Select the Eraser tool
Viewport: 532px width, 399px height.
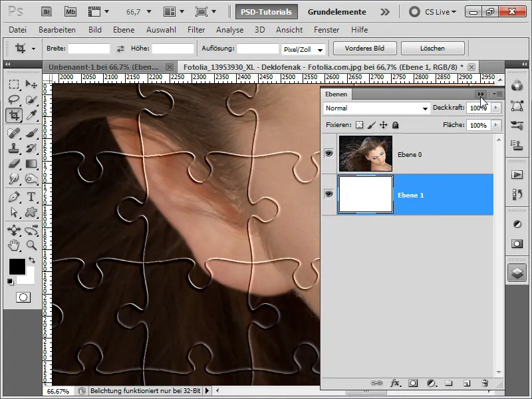tap(13, 164)
